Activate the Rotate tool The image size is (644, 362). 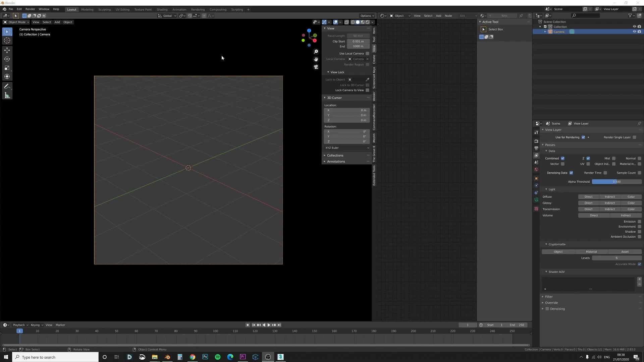(7, 59)
